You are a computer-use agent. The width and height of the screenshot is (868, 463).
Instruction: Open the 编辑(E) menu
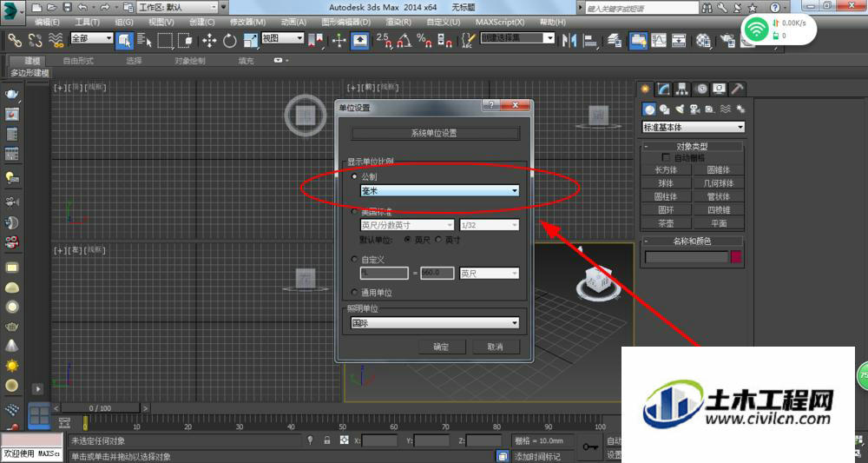pos(47,23)
